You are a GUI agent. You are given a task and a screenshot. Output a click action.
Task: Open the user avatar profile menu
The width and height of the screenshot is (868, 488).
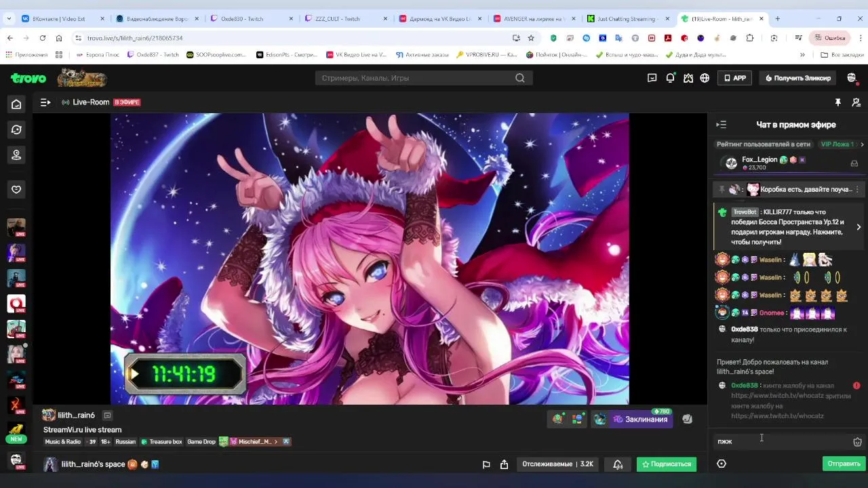tap(852, 78)
